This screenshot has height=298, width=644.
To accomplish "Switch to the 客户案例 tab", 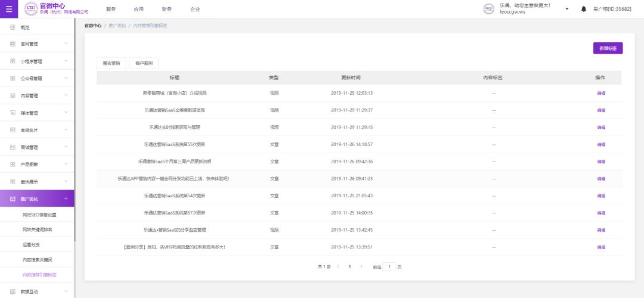I will pyautogui.click(x=144, y=63).
